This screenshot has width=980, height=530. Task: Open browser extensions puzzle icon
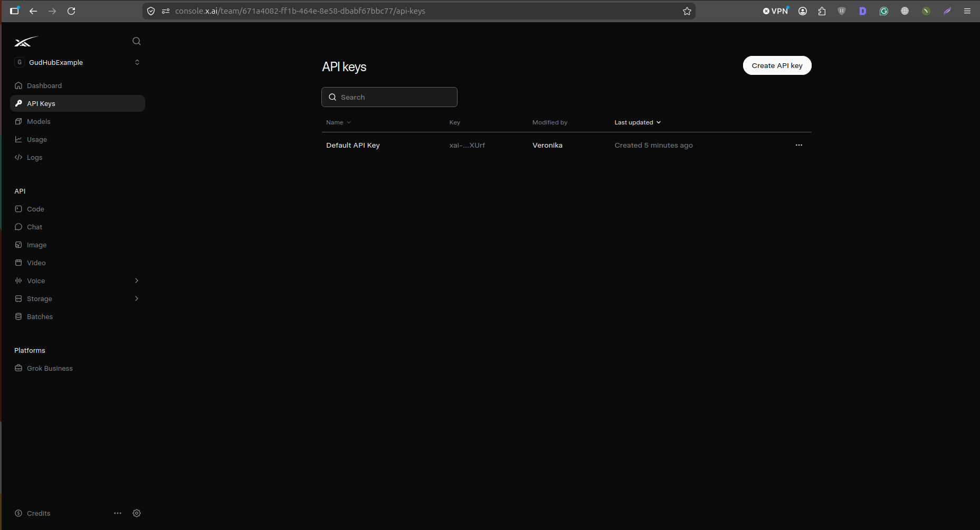pyautogui.click(x=822, y=11)
